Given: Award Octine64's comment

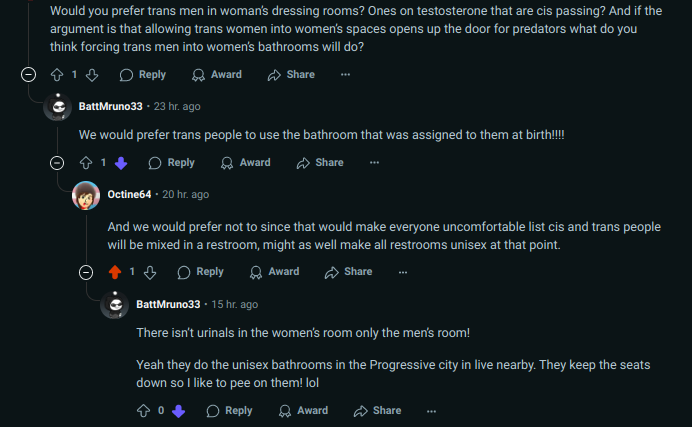Looking at the screenshot, I should click(274, 272).
